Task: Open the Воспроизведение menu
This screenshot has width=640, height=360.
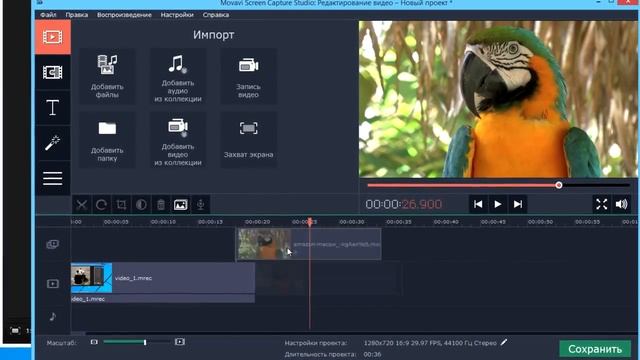Action: tap(124, 15)
